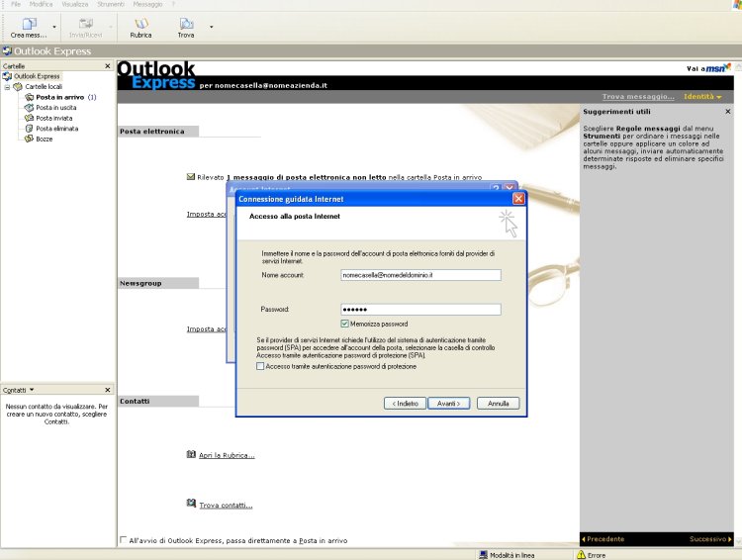Viewport: 742px width, 560px height.
Task: Click the Imposta account link under Posta elettronica
Action: pos(207,215)
